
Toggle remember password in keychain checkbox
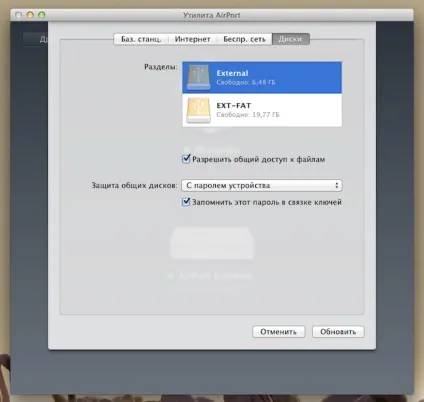click(186, 202)
